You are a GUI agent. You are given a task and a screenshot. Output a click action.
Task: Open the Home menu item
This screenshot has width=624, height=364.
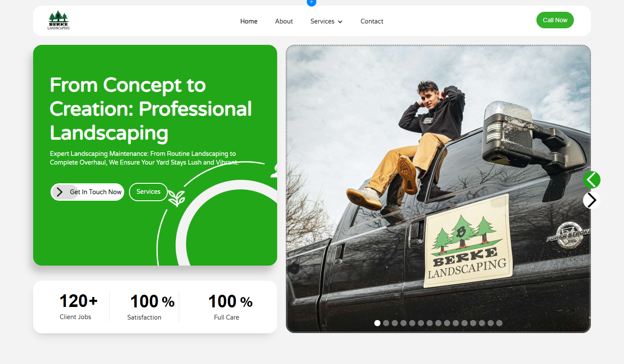pyautogui.click(x=249, y=21)
